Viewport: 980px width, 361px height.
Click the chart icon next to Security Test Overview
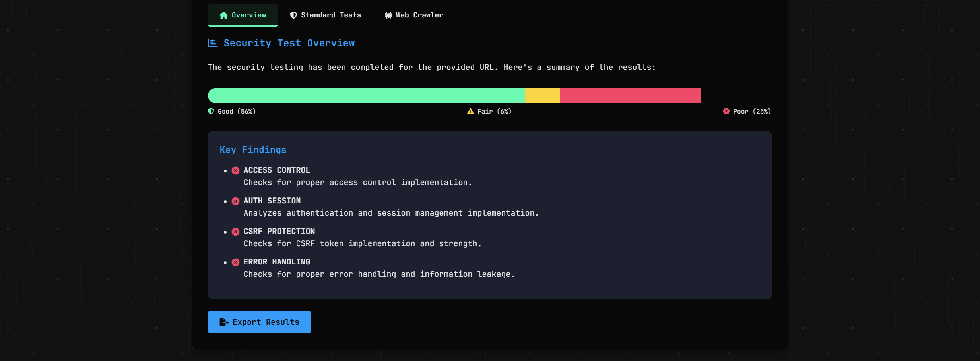(x=213, y=43)
